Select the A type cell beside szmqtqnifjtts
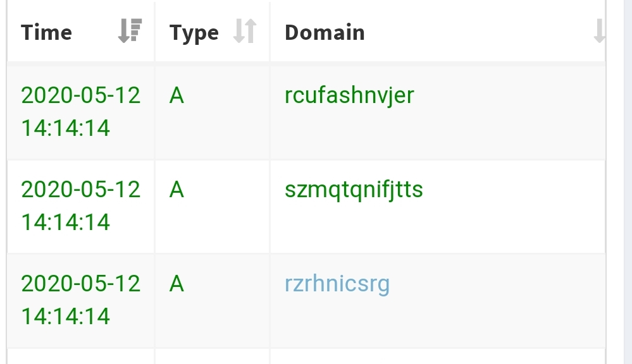The height and width of the screenshot is (364, 632). pyautogui.click(x=176, y=189)
